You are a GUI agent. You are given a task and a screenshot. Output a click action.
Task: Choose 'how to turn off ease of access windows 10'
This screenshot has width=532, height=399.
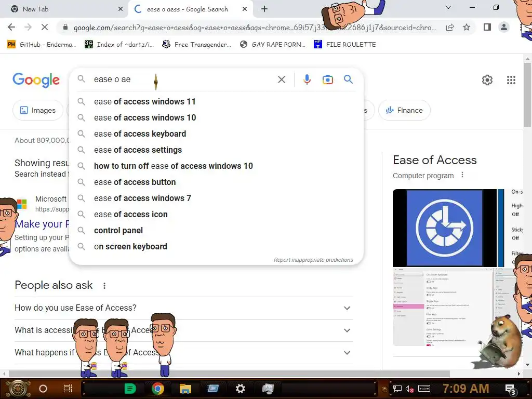point(216,166)
